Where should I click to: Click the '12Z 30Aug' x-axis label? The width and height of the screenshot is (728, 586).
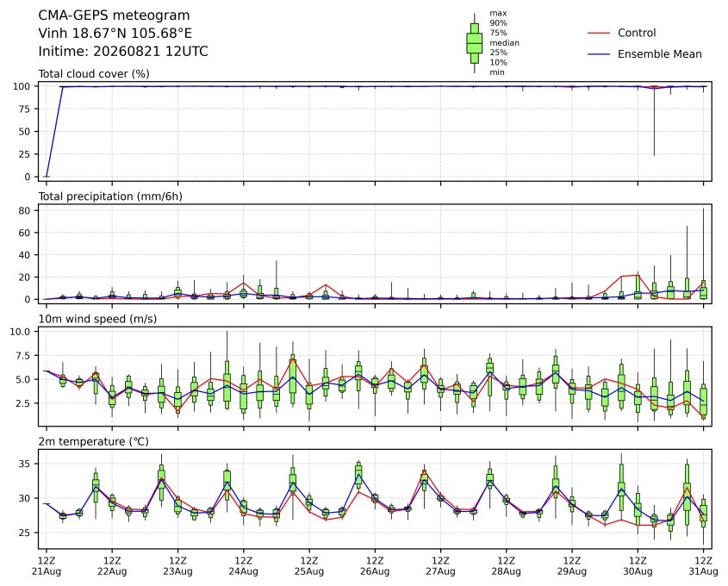click(x=638, y=566)
